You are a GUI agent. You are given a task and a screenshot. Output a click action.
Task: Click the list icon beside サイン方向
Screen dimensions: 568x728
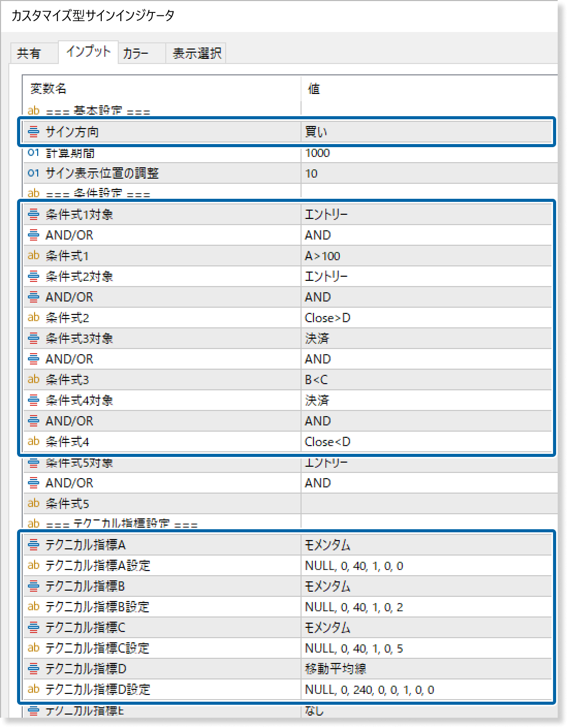tap(33, 132)
